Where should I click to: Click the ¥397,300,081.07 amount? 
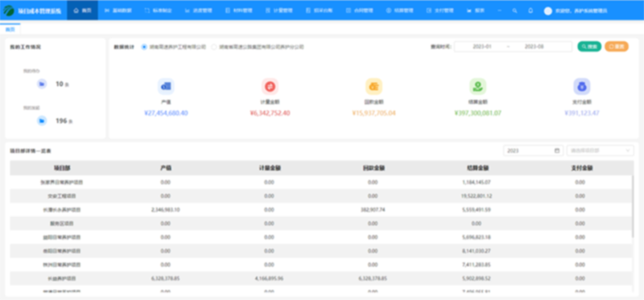click(477, 113)
